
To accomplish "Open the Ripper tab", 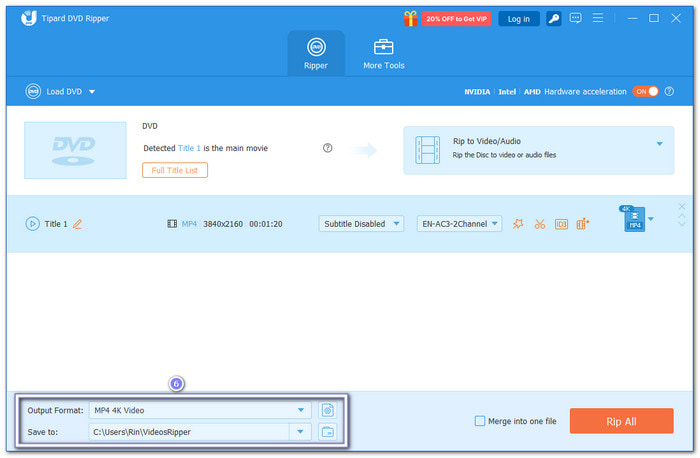I will click(316, 53).
